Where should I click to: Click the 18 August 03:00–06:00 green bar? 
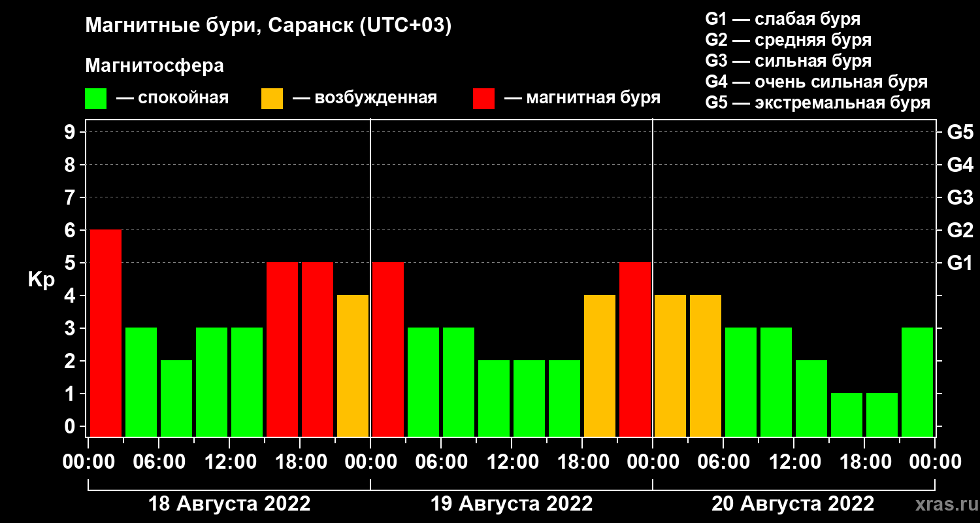[141, 382]
